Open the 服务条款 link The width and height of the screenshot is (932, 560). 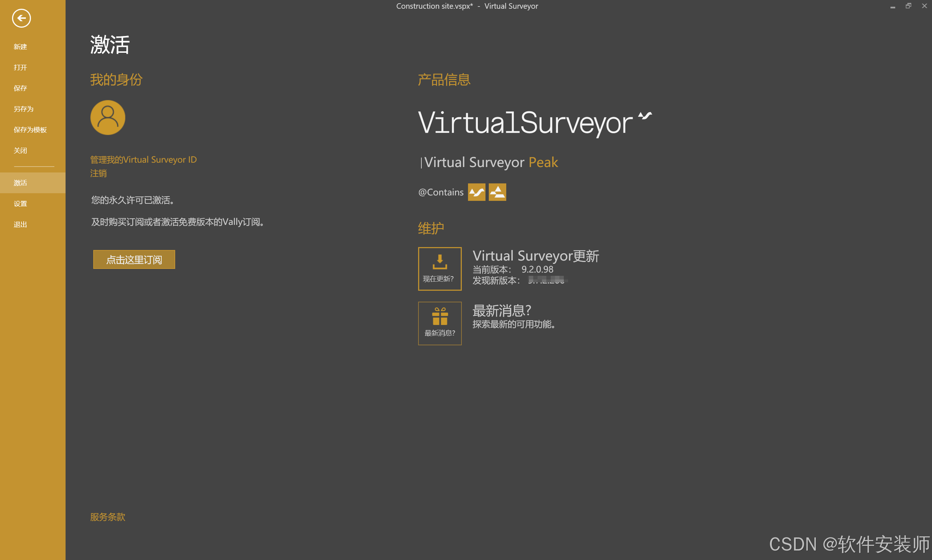click(x=108, y=517)
